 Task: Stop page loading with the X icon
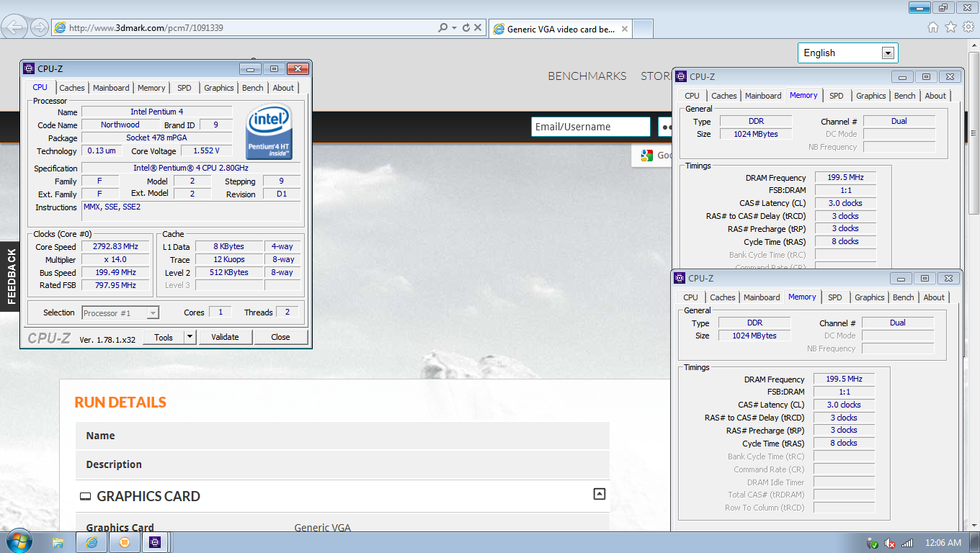[478, 28]
